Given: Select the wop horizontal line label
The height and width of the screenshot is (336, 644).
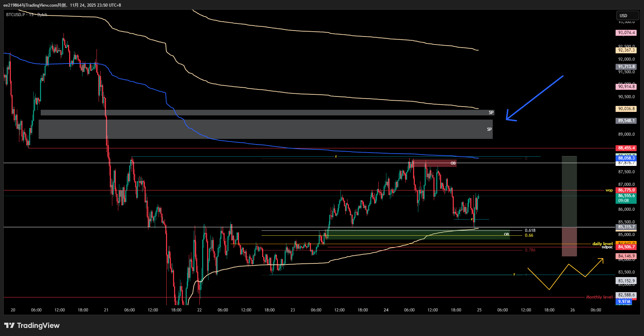Looking at the screenshot, I should 609,190.
